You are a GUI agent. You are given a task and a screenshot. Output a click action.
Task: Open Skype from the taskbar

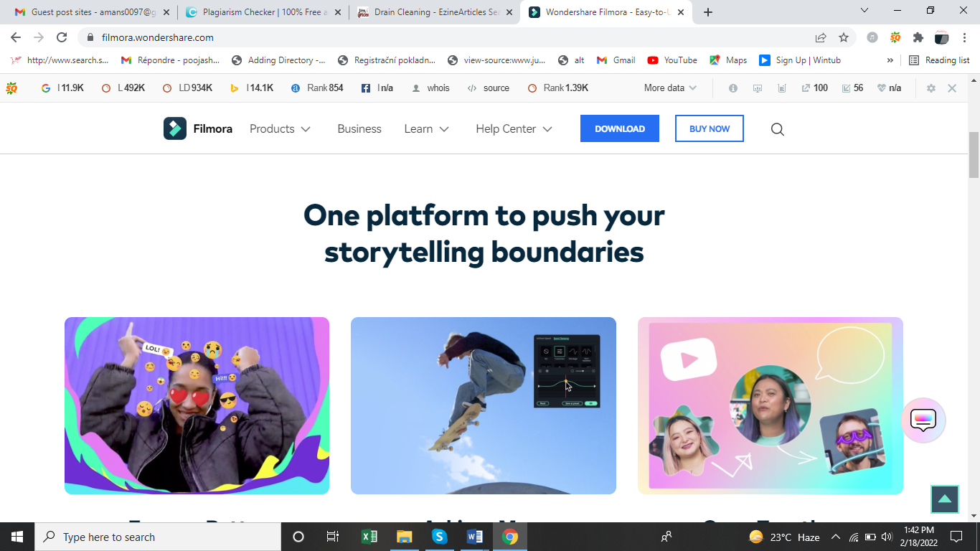coord(439,537)
